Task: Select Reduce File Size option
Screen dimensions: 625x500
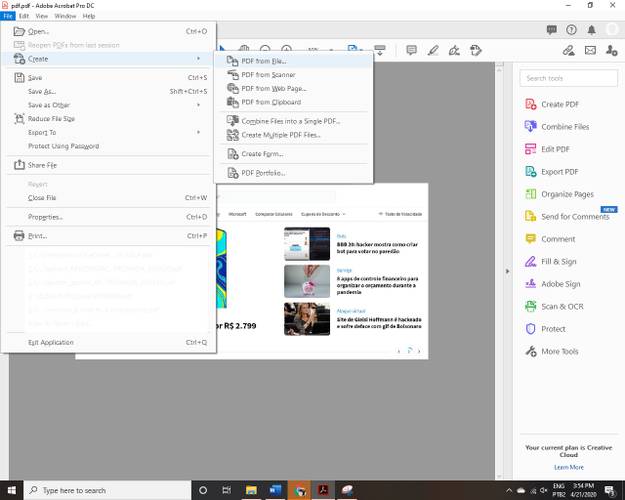Action: (108, 118)
